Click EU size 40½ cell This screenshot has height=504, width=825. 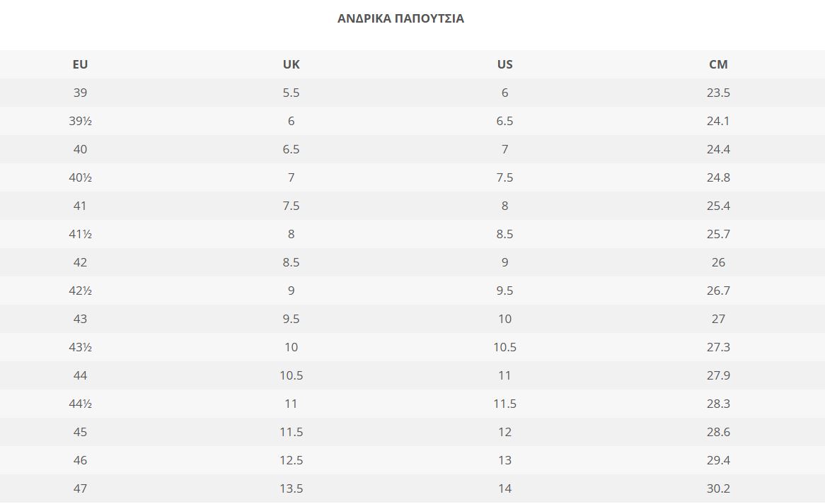[80, 177]
